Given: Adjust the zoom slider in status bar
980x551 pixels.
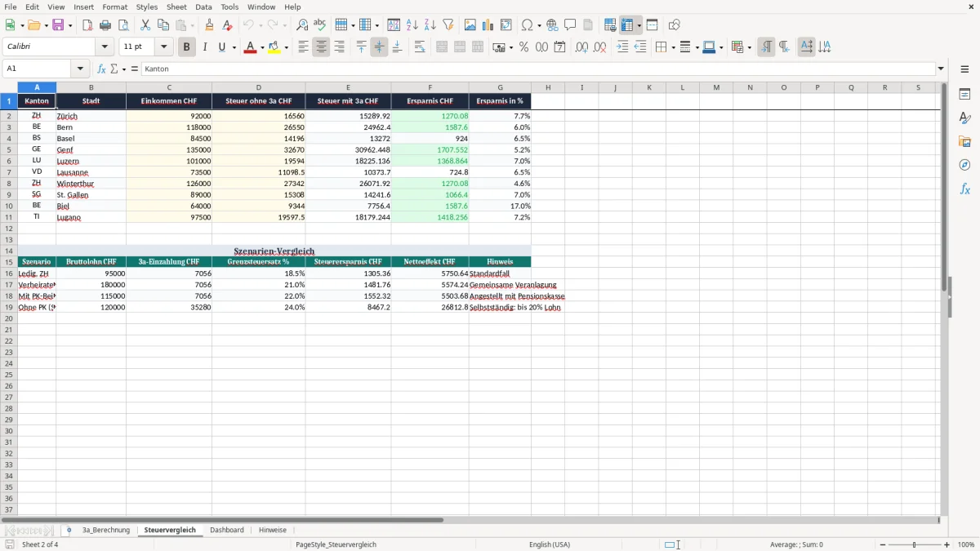Looking at the screenshot, I should pos(914,544).
